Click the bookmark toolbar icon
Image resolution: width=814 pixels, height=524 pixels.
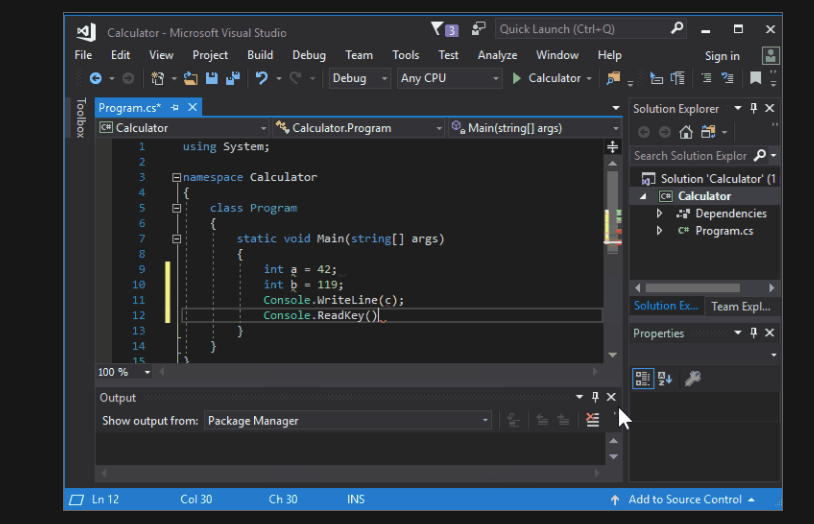point(755,78)
